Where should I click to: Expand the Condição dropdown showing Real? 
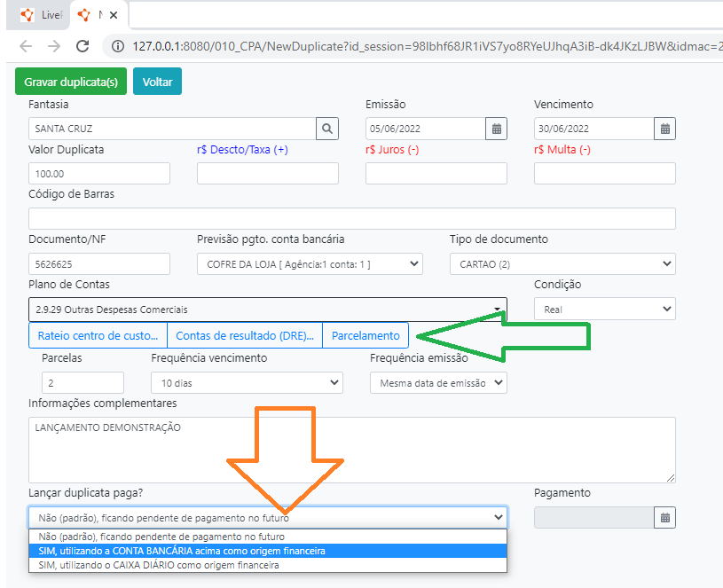[604, 310]
